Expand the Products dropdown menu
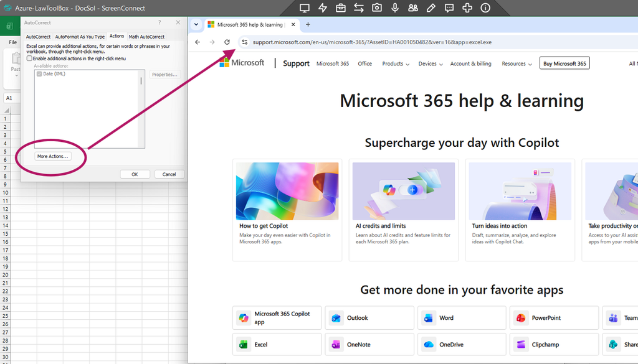The height and width of the screenshot is (364, 638). (396, 64)
